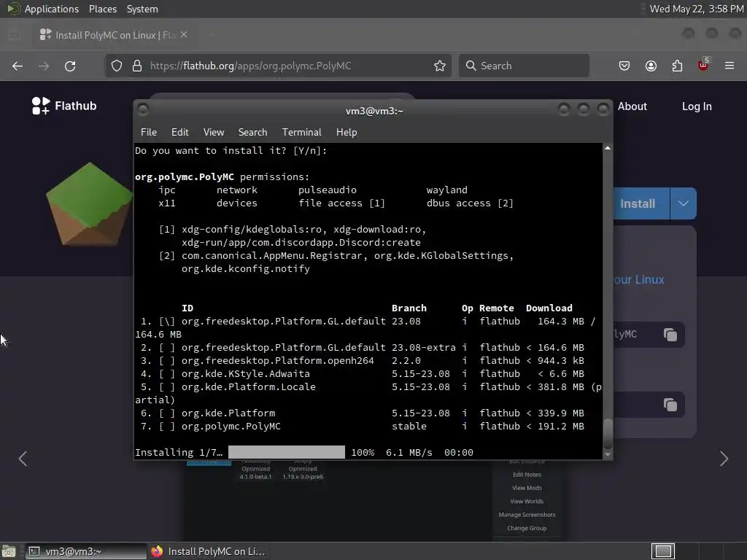
Task: Click 'org.kde.Platform.Locale' text
Action: pos(248,386)
